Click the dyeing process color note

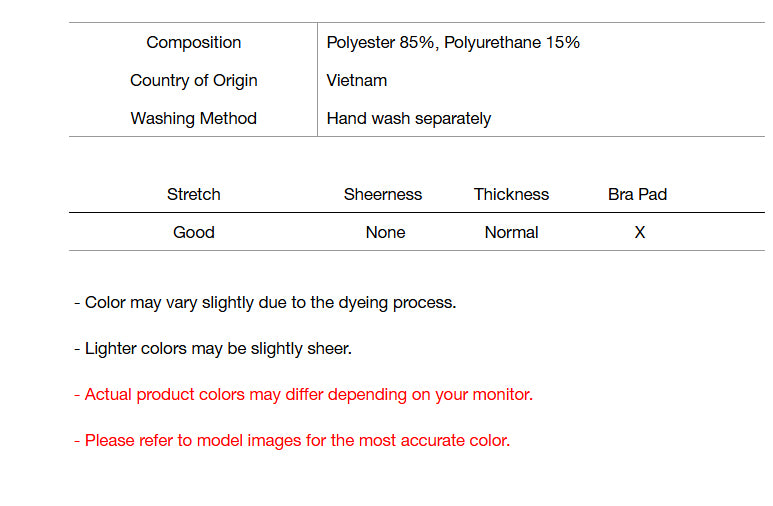coord(265,302)
